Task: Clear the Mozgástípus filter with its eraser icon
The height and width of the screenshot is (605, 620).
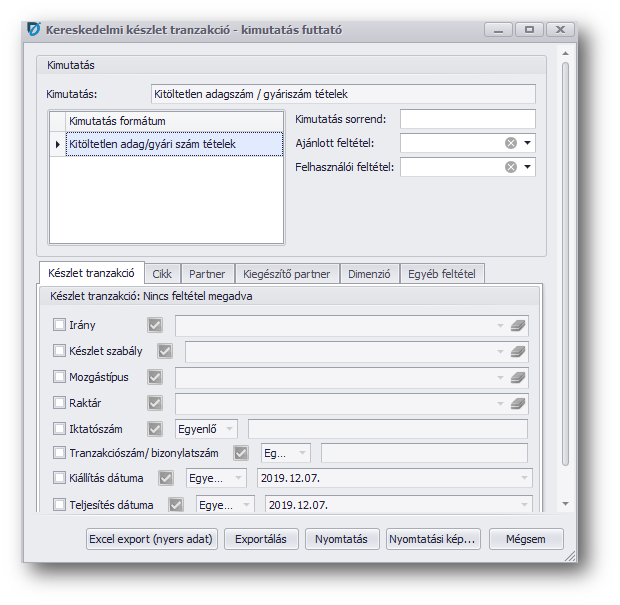Action: 517,377
